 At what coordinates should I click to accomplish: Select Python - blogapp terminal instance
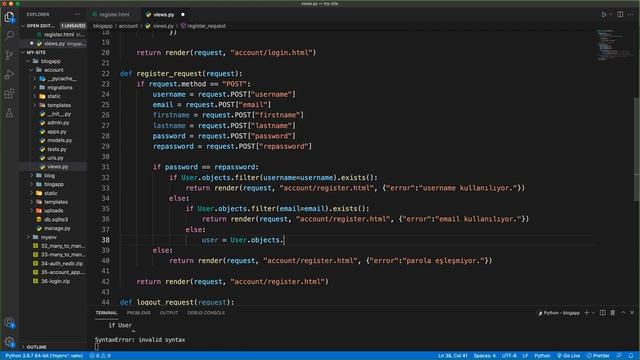click(559, 313)
